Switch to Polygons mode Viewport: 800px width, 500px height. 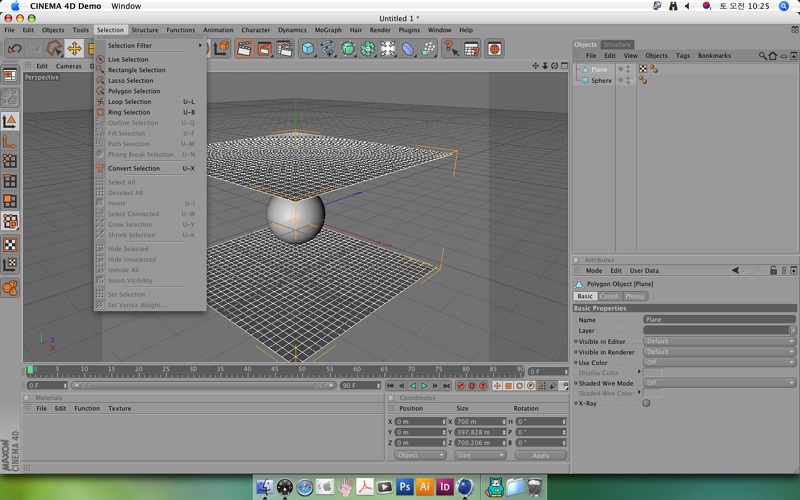10,201
